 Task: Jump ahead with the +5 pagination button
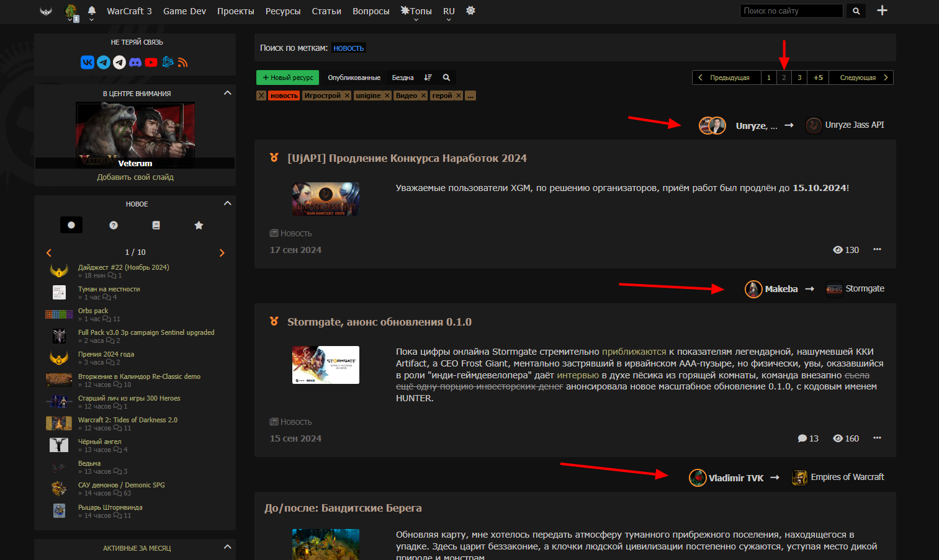[818, 78]
